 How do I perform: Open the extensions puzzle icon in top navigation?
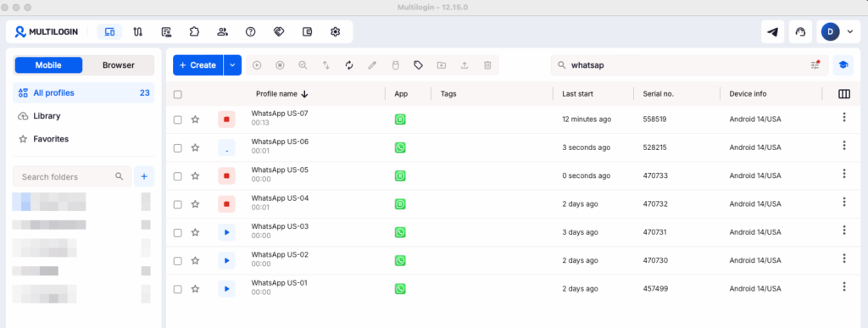click(x=194, y=32)
